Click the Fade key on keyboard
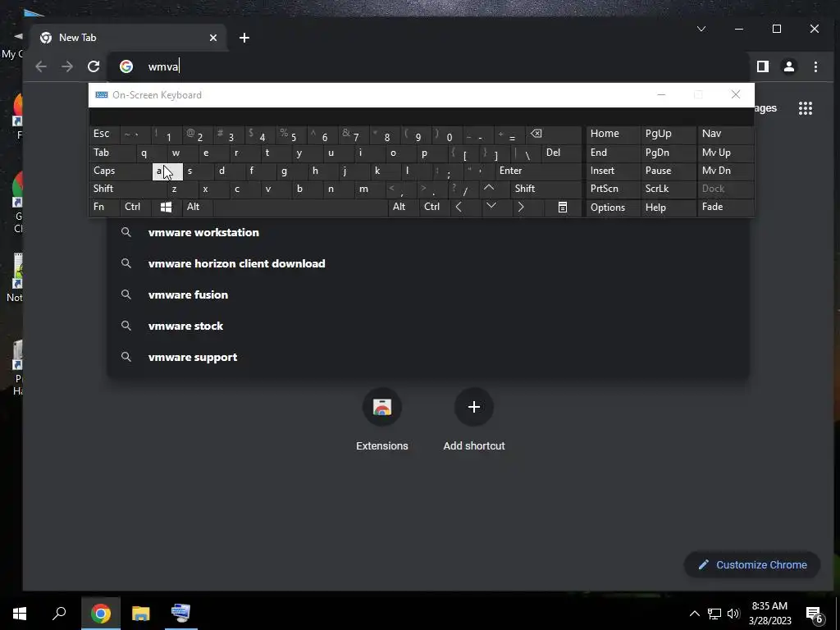Viewport: 840px width, 630px height. click(725, 208)
